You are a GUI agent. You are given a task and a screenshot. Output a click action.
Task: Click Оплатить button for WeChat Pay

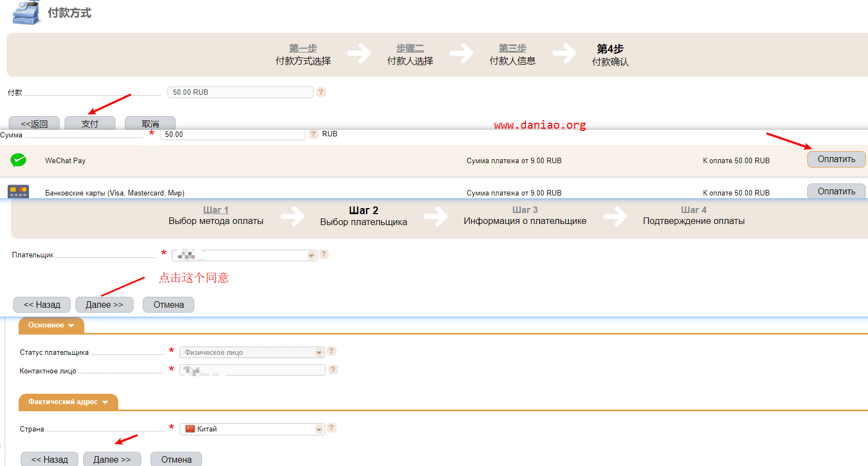(836, 159)
